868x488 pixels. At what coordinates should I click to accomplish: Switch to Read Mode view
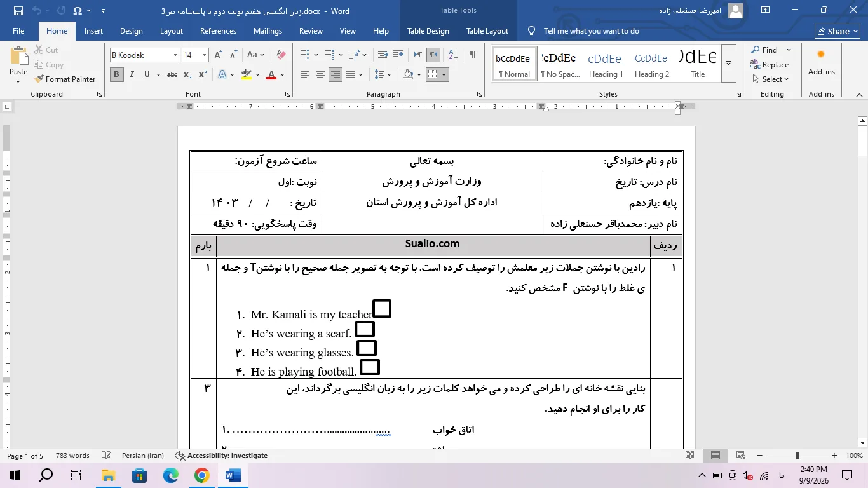click(690, 456)
